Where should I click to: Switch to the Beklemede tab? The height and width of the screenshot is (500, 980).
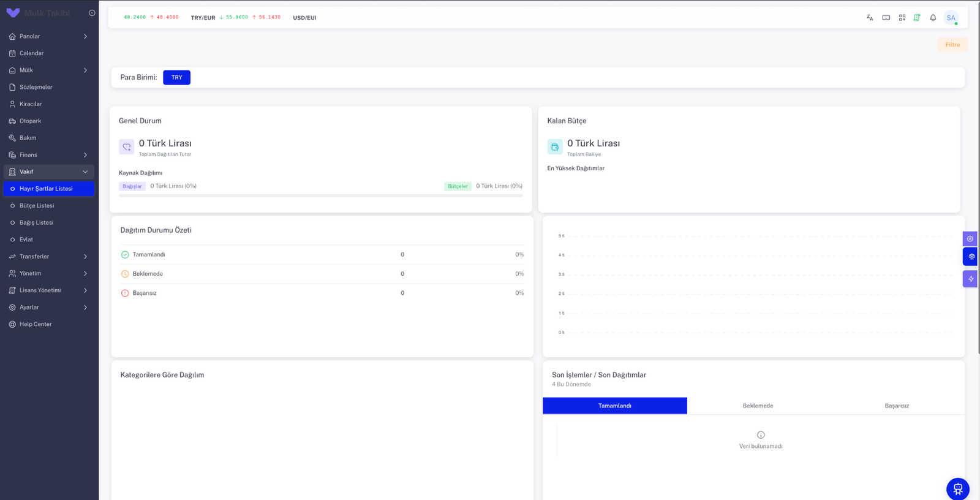[x=758, y=406]
